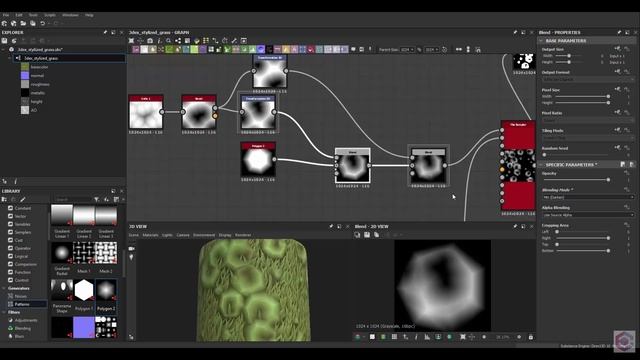Viewport: 640px width, 360px height.
Task: Open the Help menu
Action: (x=89, y=15)
